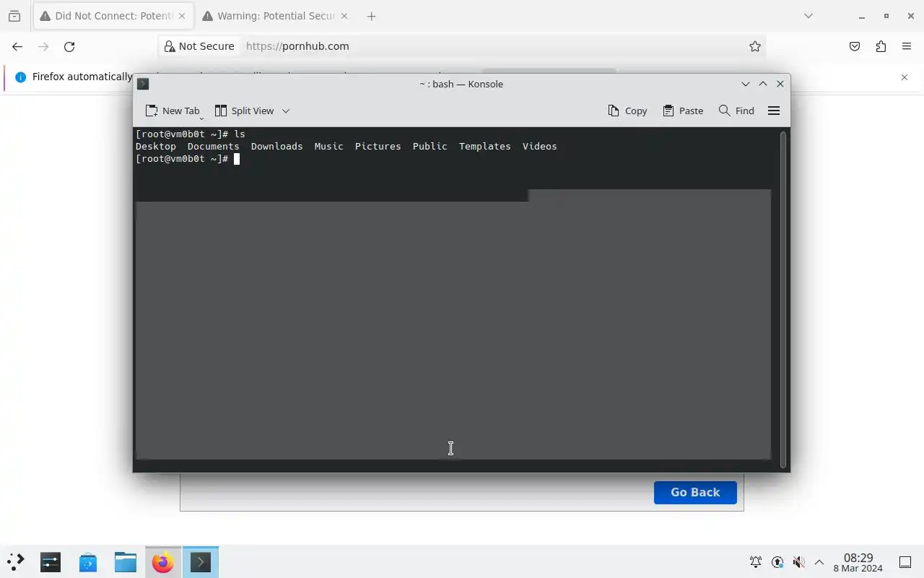
Task: Click Konsole icon in taskbar
Action: 201,562
